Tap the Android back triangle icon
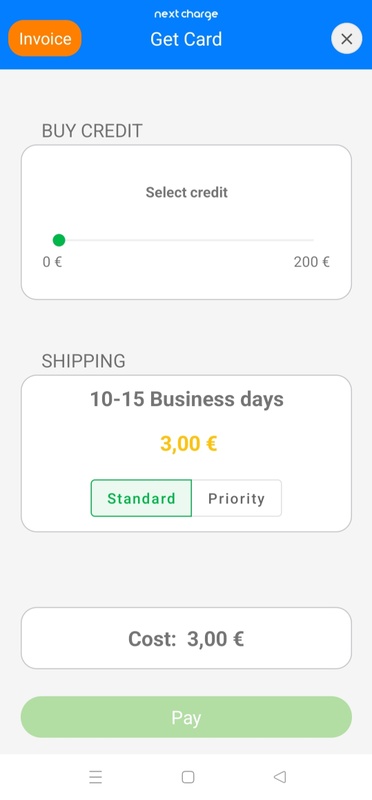Image resolution: width=372 pixels, height=800 pixels. (280, 777)
